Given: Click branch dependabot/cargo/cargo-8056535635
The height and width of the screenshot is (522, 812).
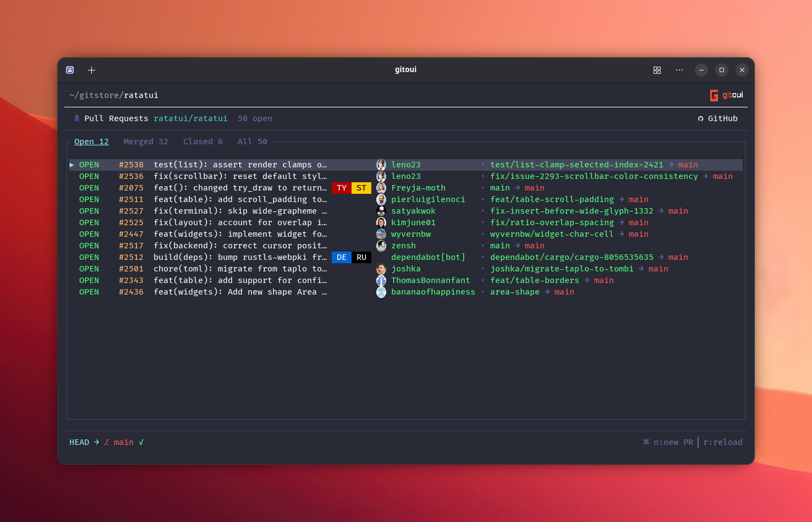Looking at the screenshot, I should (572, 257).
